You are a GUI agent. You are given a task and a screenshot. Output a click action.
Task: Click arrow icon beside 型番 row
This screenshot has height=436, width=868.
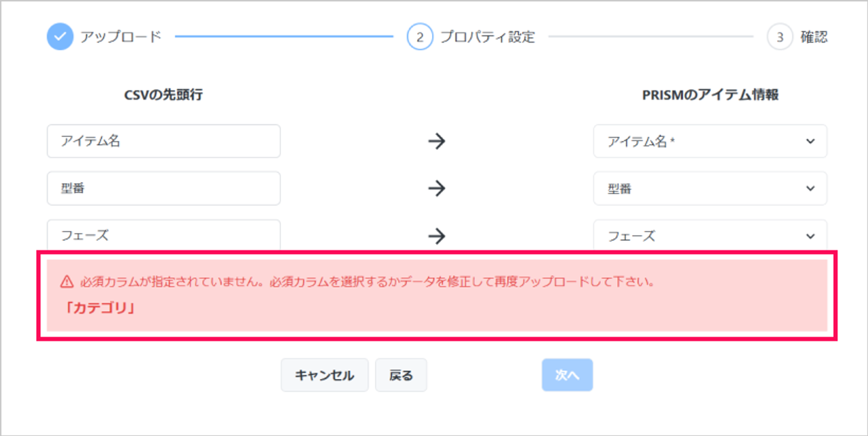[x=436, y=188]
